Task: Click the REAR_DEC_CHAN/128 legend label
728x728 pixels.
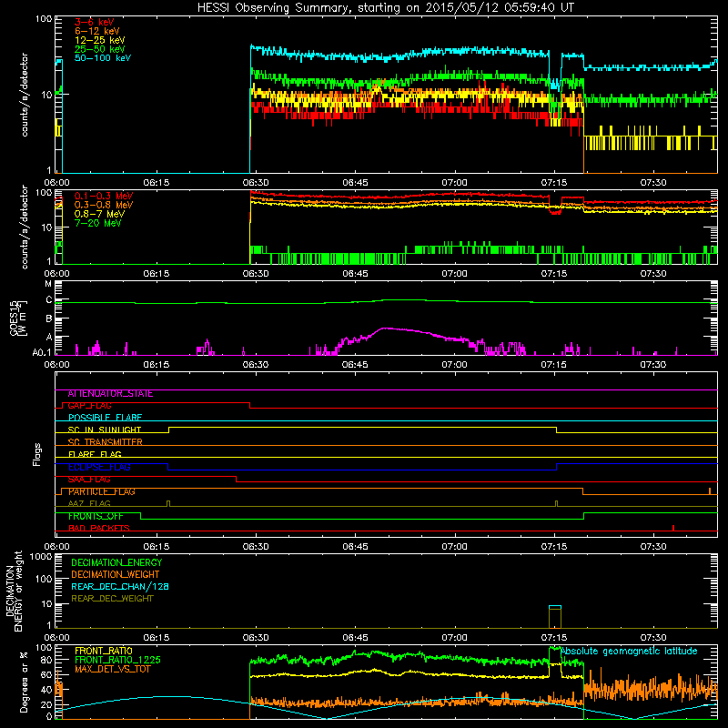Action: tap(120, 586)
